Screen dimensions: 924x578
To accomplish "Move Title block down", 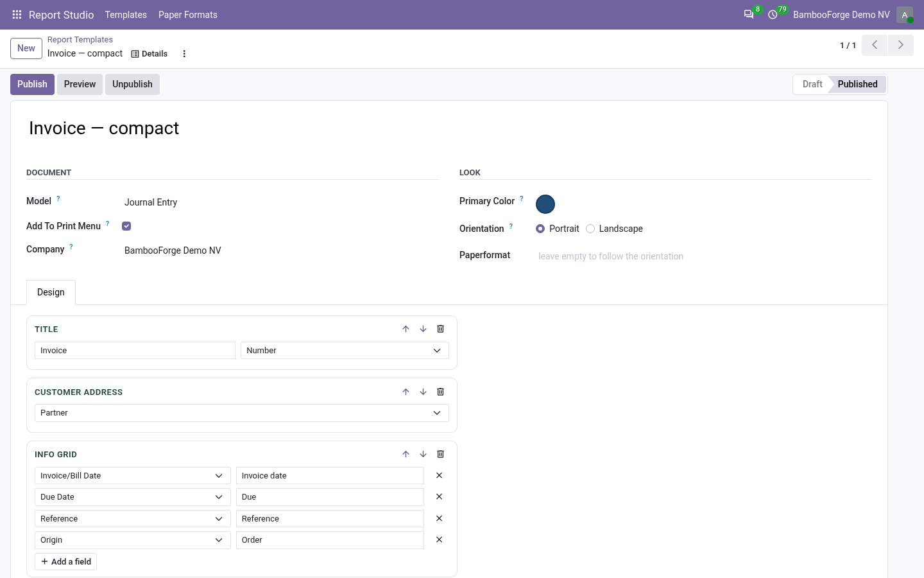I will (423, 329).
